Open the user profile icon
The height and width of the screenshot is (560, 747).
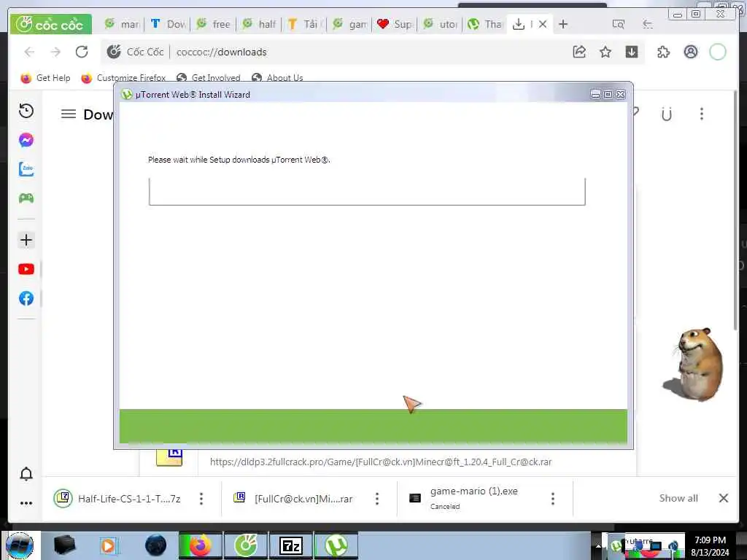(x=691, y=52)
